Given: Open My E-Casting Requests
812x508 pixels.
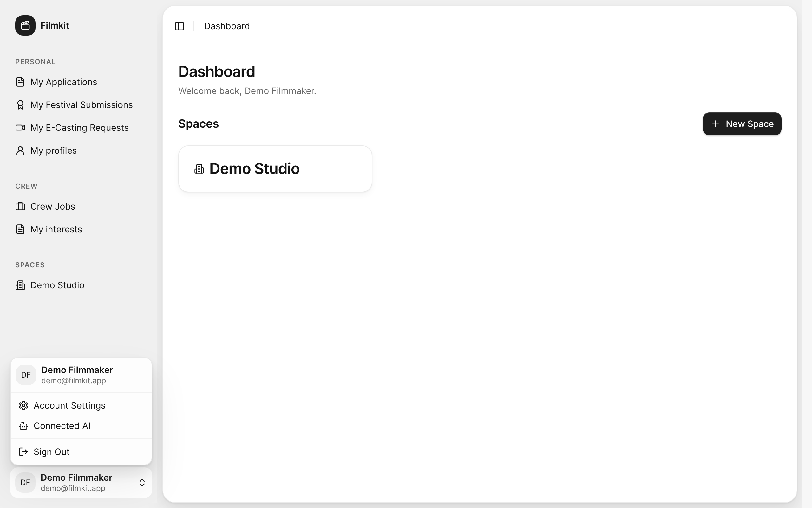Looking at the screenshot, I should point(81,128).
